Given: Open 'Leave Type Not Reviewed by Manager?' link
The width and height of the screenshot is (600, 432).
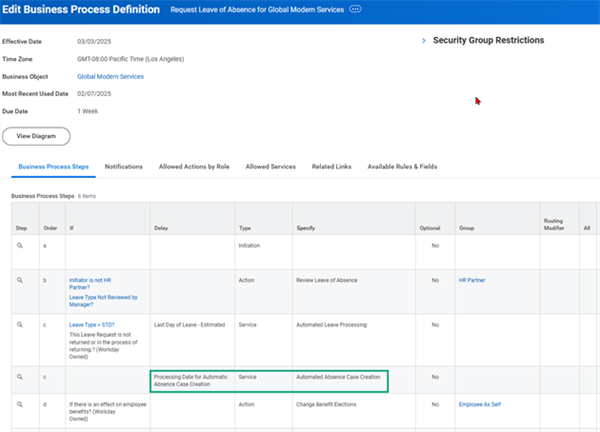Looking at the screenshot, I should (x=103, y=301).
